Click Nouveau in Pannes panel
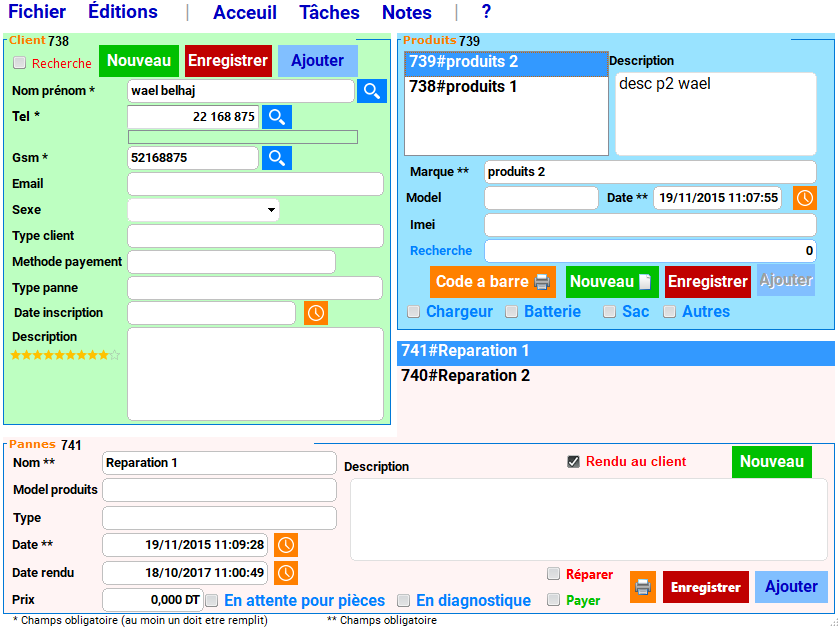Image resolution: width=840 pixels, height=627 pixels. click(x=772, y=462)
